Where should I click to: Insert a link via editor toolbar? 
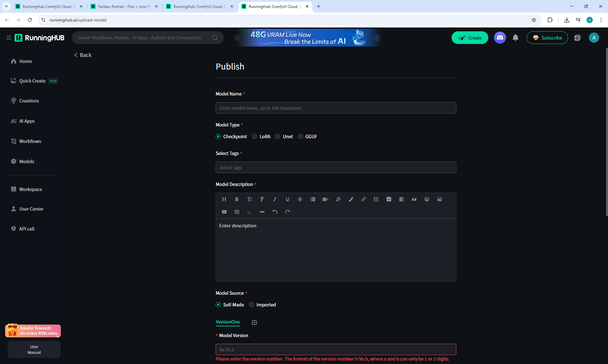click(x=363, y=199)
